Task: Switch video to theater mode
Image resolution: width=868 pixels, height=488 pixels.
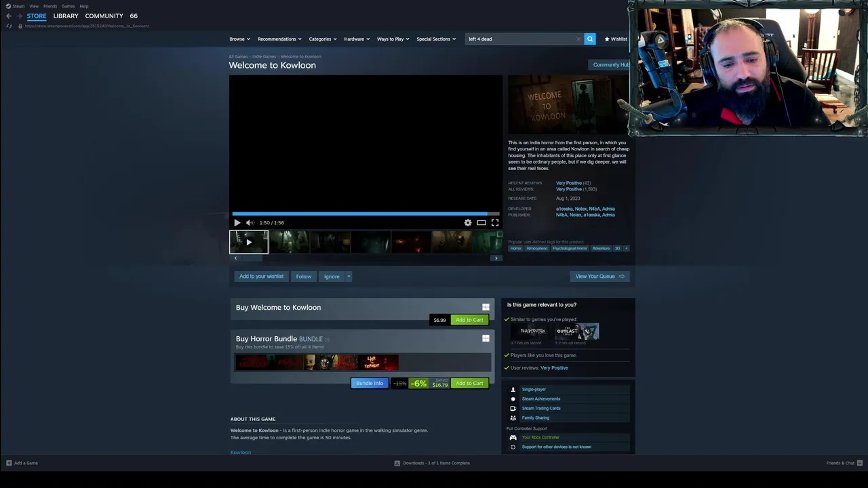Action: [x=481, y=222]
